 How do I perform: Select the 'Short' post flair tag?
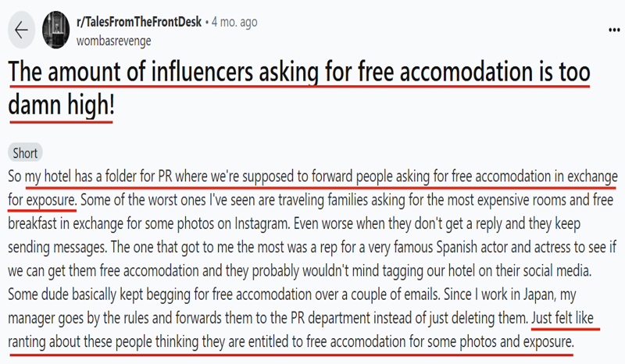click(x=25, y=153)
